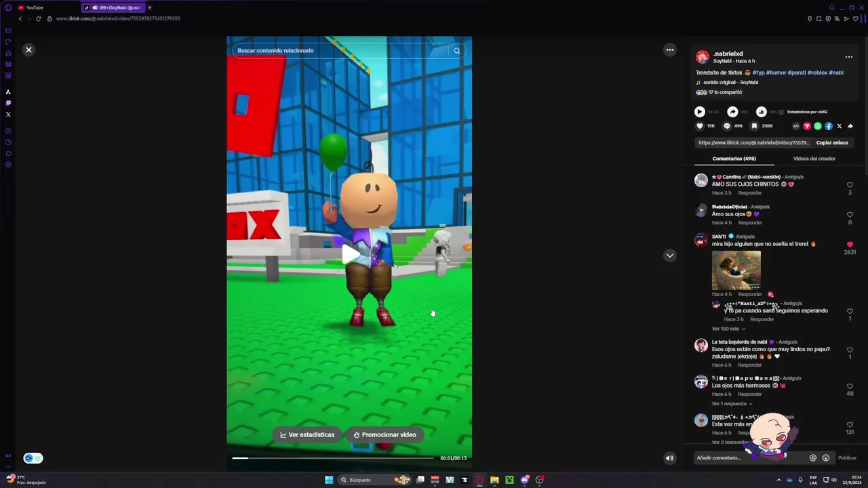Click the tiktok.com address bar URL

click(118, 19)
